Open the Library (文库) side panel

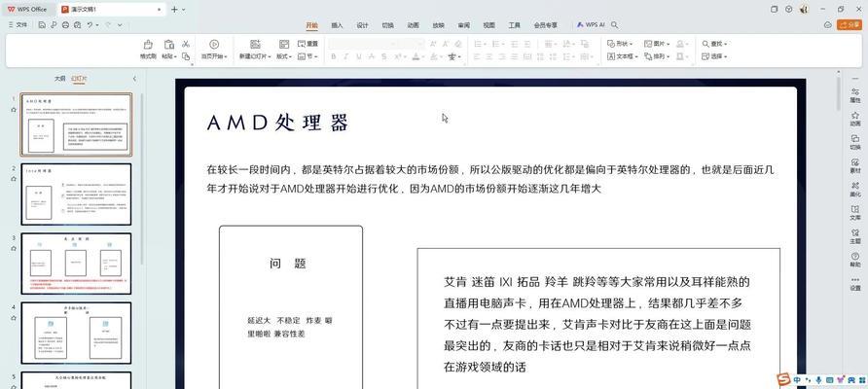pos(855,212)
